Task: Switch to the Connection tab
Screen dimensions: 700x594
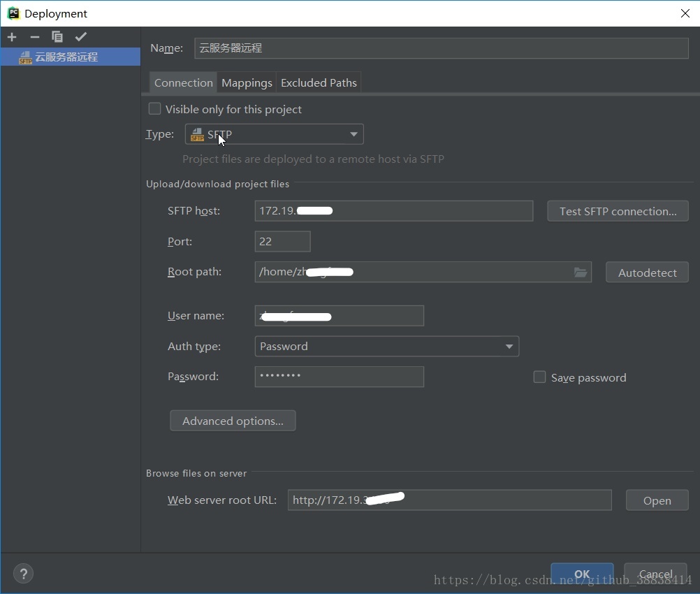Action: coord(184,83)
